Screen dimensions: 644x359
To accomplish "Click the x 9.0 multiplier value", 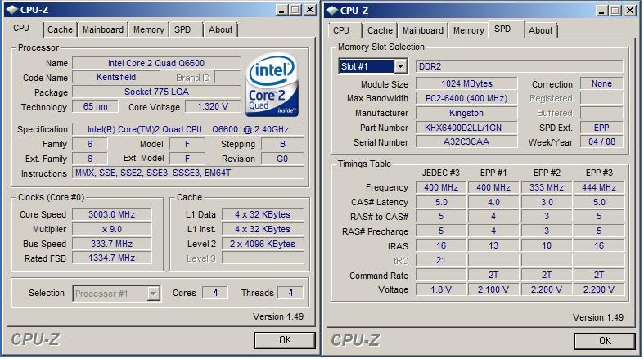I will coord(112,229).
